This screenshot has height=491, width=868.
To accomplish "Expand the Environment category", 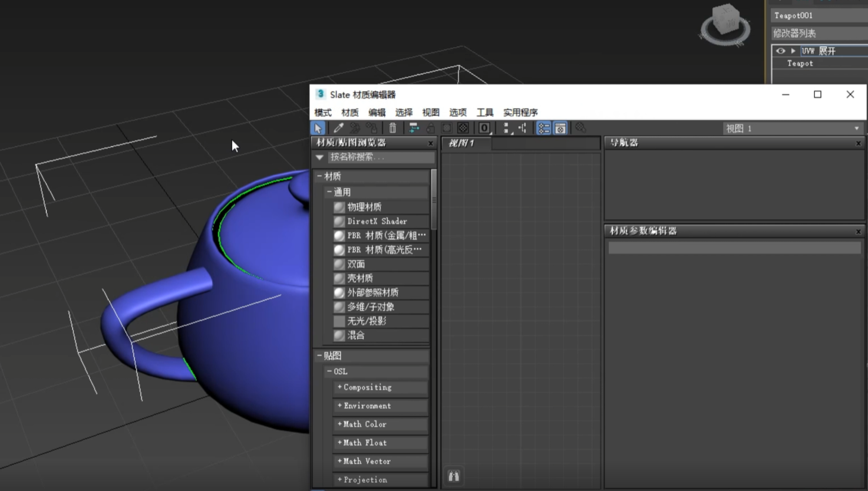I will (x=339, y=406).
